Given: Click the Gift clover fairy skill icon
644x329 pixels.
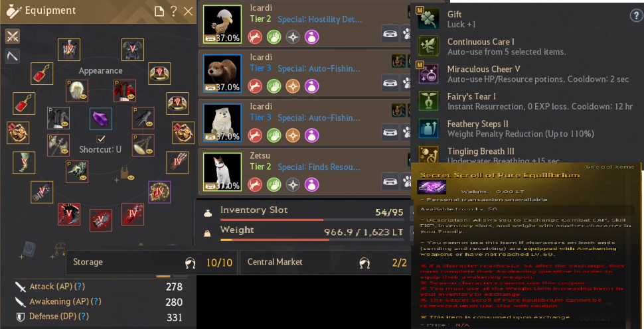Looking at the screenshot, I should coord(428,19).
